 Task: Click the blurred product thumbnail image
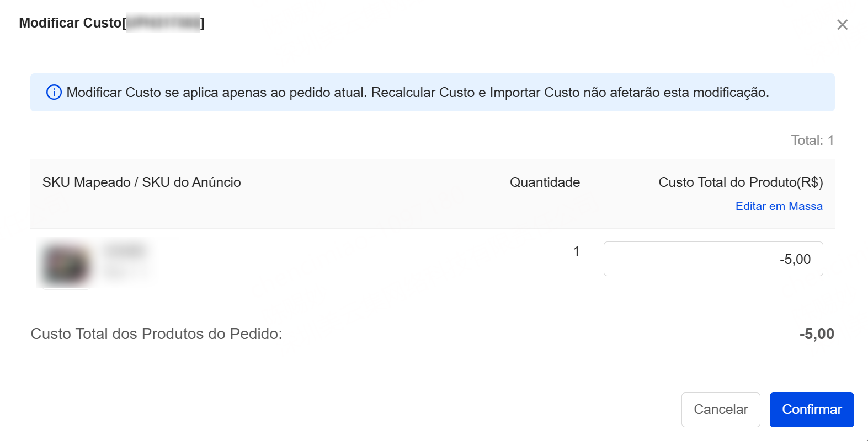[66, 263]
